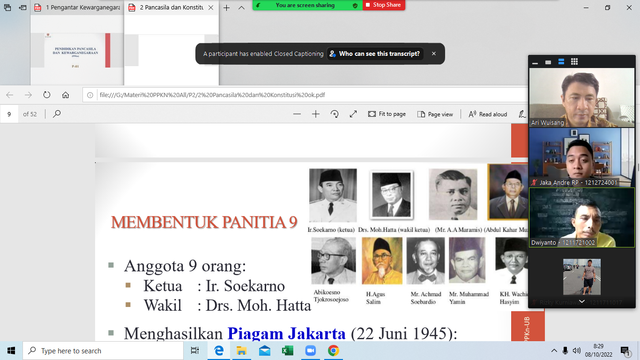640x360 pixels.
Task: Click the draw pen tool in PDF toolbar
Action: (x=522, y=114)
